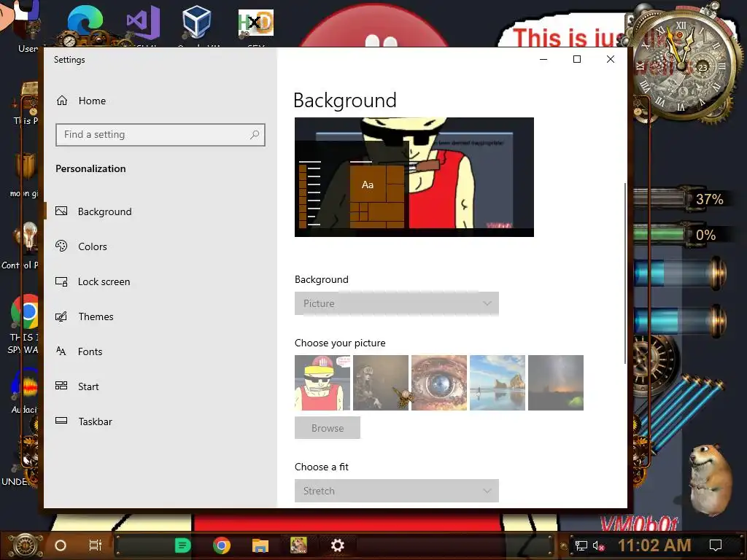Open HxD hex editor desktop icon

[x=256, y=23]
